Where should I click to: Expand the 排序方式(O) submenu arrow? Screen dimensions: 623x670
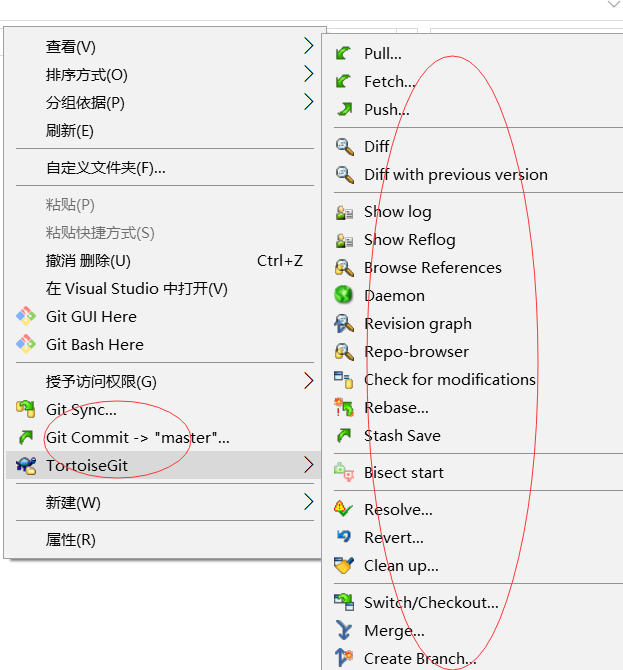click(308, 74)
